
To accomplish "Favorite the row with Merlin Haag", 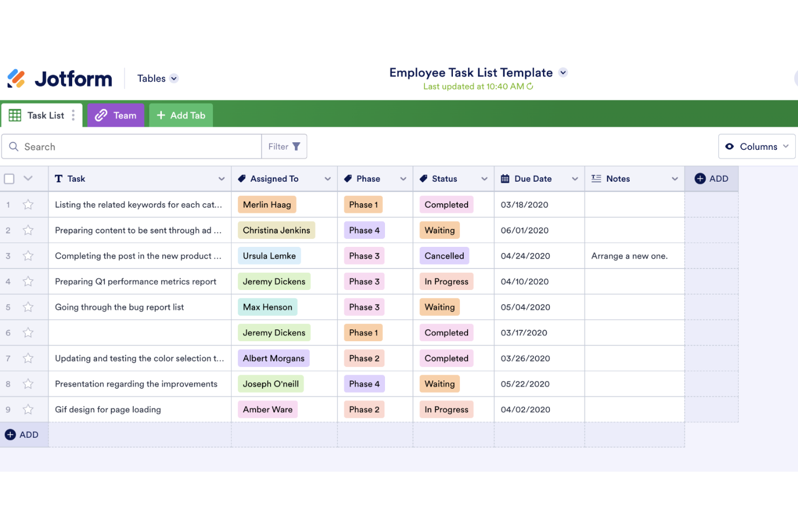I will click(x=27, y=204).
